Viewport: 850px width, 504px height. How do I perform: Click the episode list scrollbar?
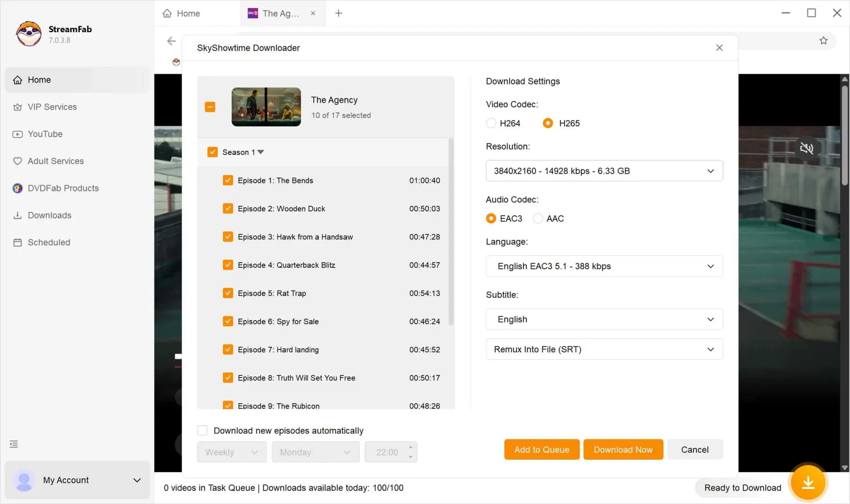point(451,232)
